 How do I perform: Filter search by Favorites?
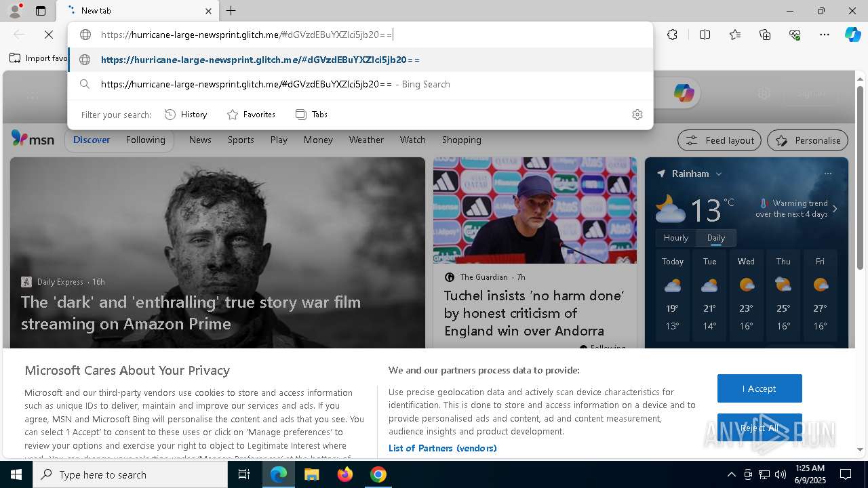point(251,115)
